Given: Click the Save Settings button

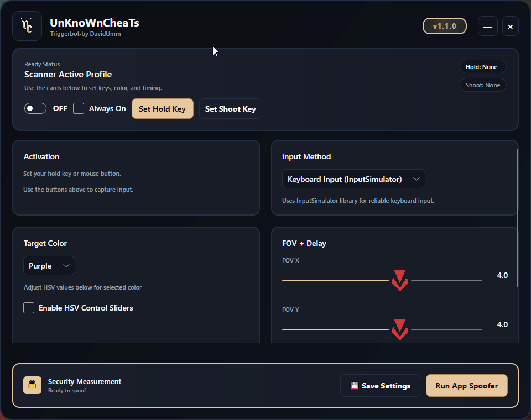Looking at the screenshot, I should coord(380,386).
